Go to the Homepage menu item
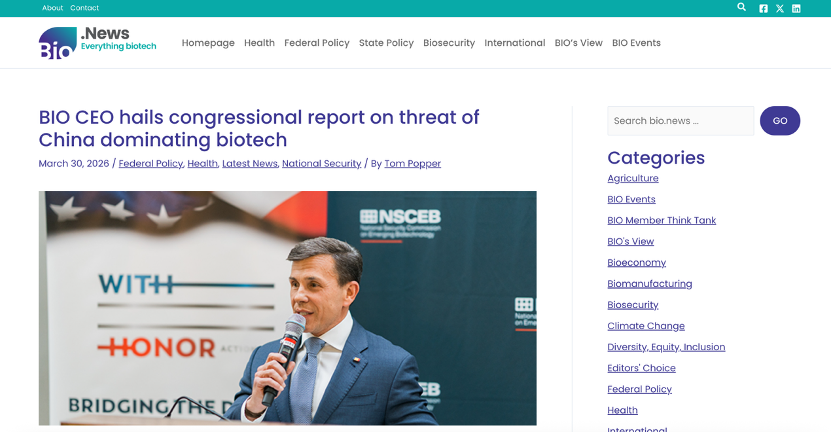Screen dimensions: 832x432 click(x=208, y=43)
